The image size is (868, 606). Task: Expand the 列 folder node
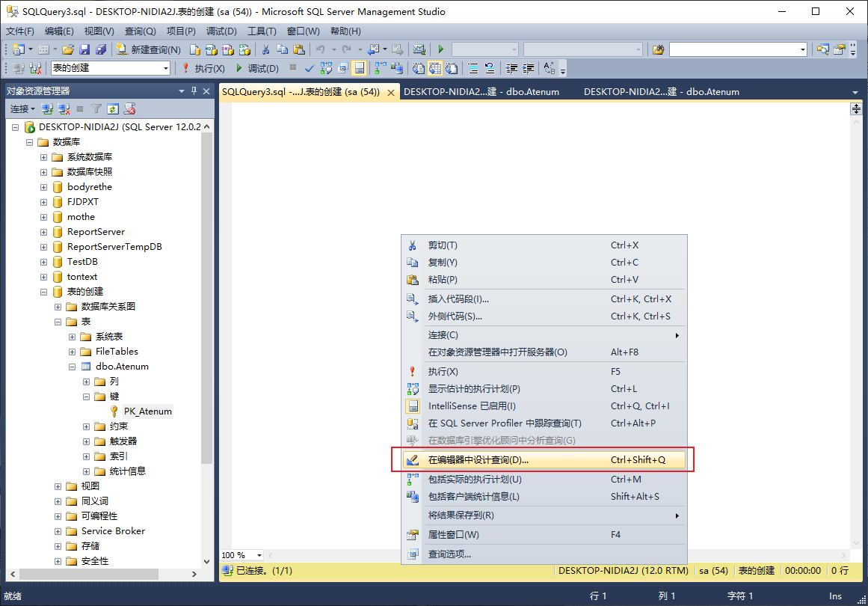pos(87,382)
